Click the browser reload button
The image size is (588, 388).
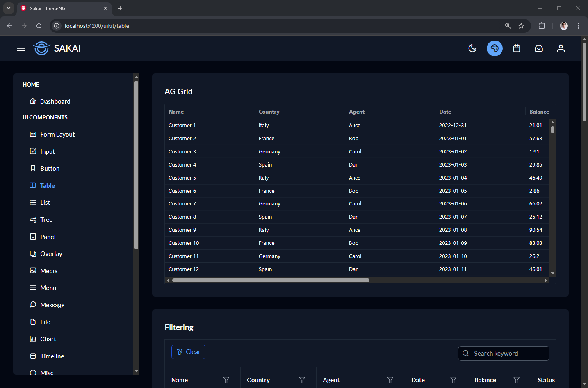39,26
